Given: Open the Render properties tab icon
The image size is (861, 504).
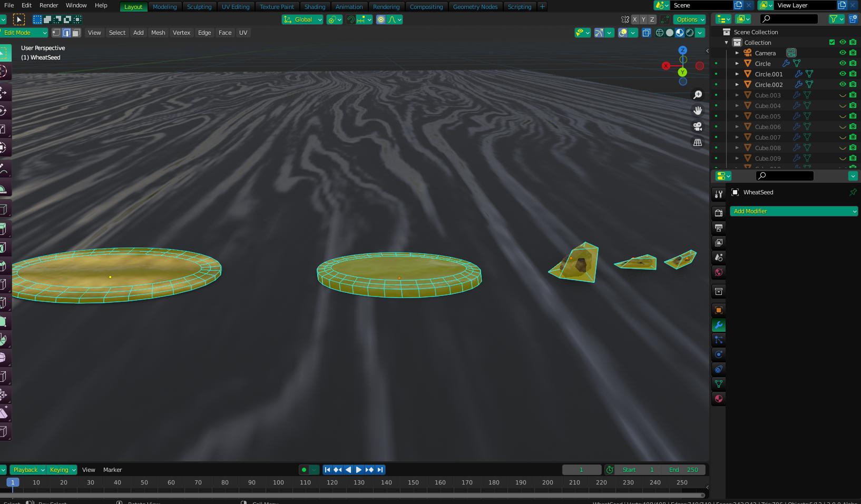Looking at the screenshot, I should pyautogui.click(x=718, y=213).
